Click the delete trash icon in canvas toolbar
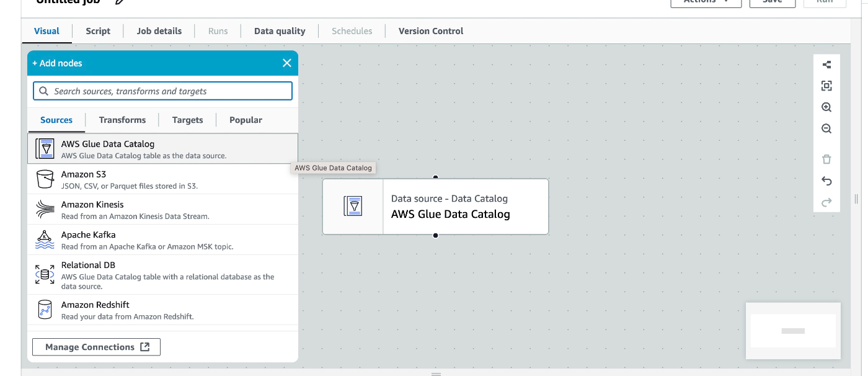Image resolution: width=868 pixels, height=376 pixels. [826, 159]
